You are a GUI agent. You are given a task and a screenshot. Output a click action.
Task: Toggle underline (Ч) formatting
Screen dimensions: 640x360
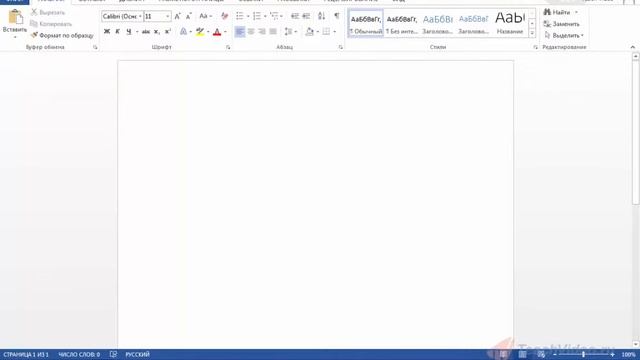[129, 31]
